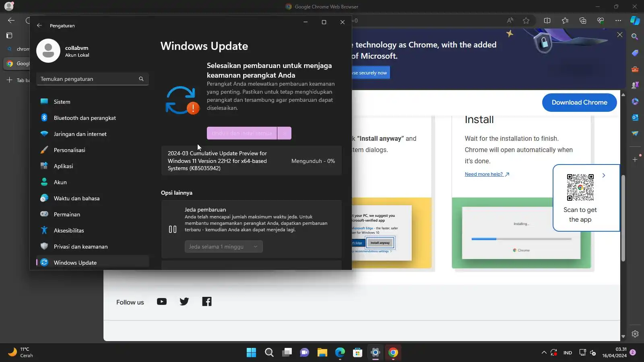Click the Chrome page vertical scrollbar thumb

tap(623, 218)
